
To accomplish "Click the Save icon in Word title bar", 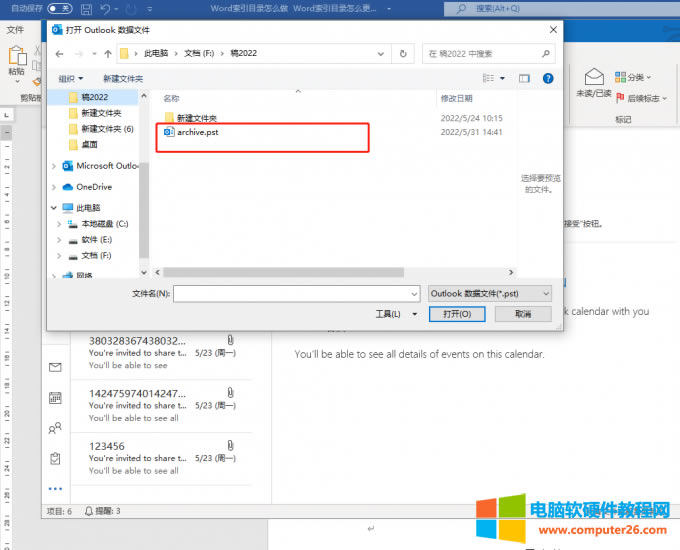I will coord(87,9).
